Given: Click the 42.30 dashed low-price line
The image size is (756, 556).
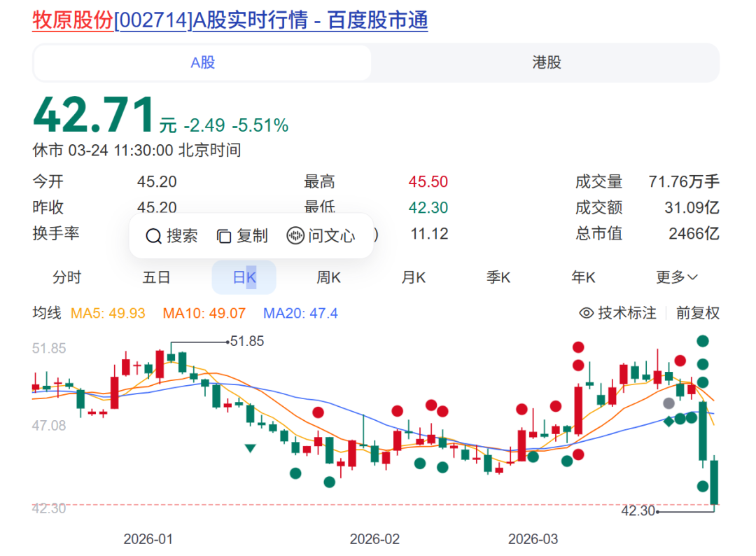Looking at the screenshot, I should click(x=350, y=506).
